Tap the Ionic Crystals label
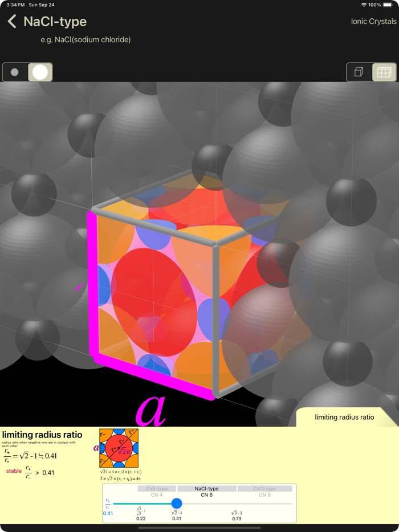This screenshot has height=532, width=399. tap(373, 22)
